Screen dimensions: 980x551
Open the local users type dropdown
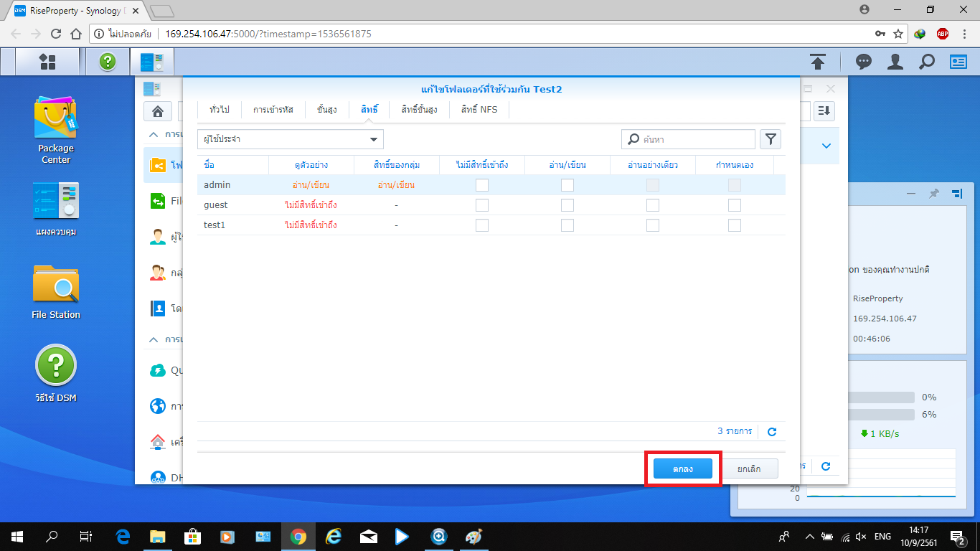291,139
